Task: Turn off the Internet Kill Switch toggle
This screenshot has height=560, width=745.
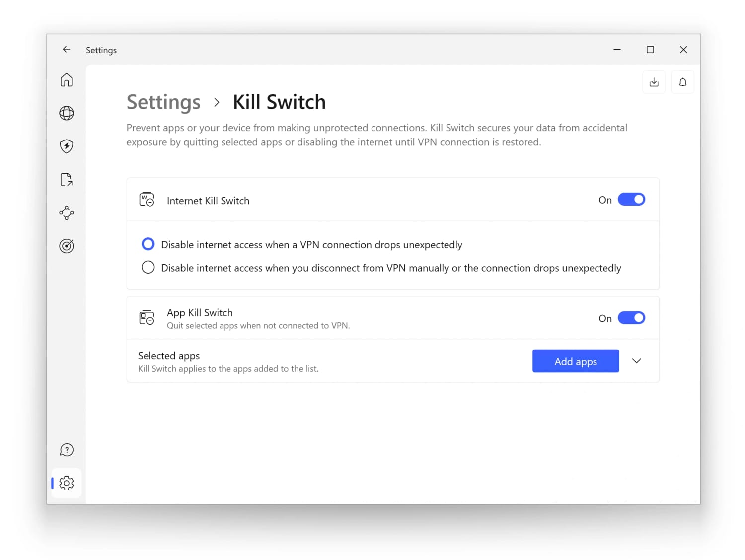Action: pos(631,200)
